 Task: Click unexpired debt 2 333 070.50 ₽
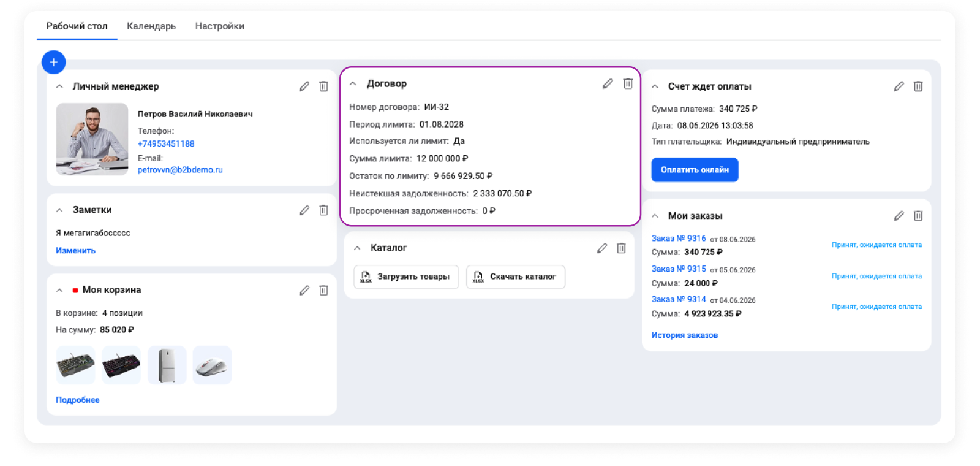tap(502, 194)
